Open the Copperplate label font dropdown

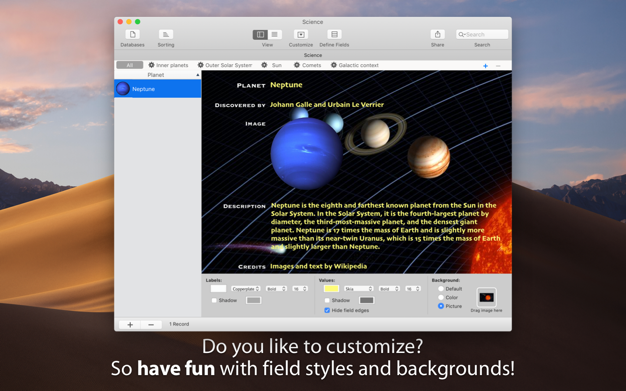[x=246, y=288]
